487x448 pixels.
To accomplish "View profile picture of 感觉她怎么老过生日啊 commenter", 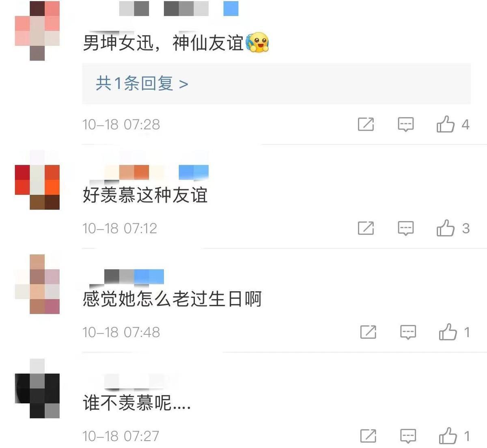I will point(37,284).
